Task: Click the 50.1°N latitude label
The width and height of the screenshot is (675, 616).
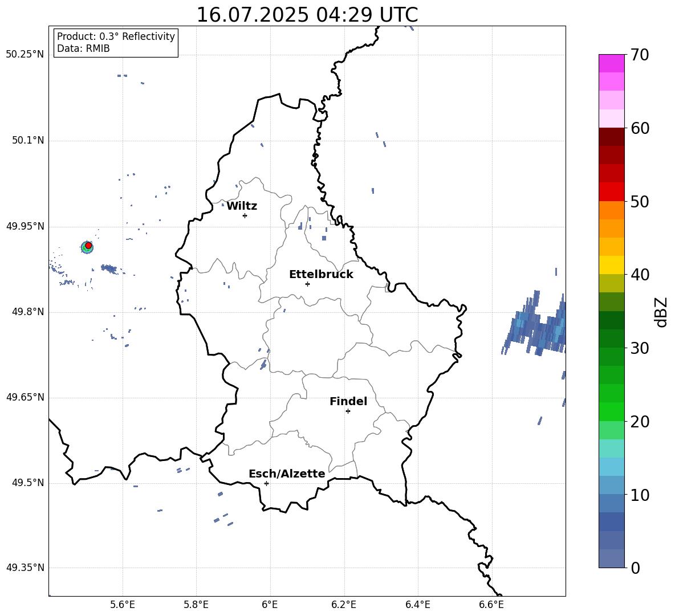Action: (x=28, y=141)
